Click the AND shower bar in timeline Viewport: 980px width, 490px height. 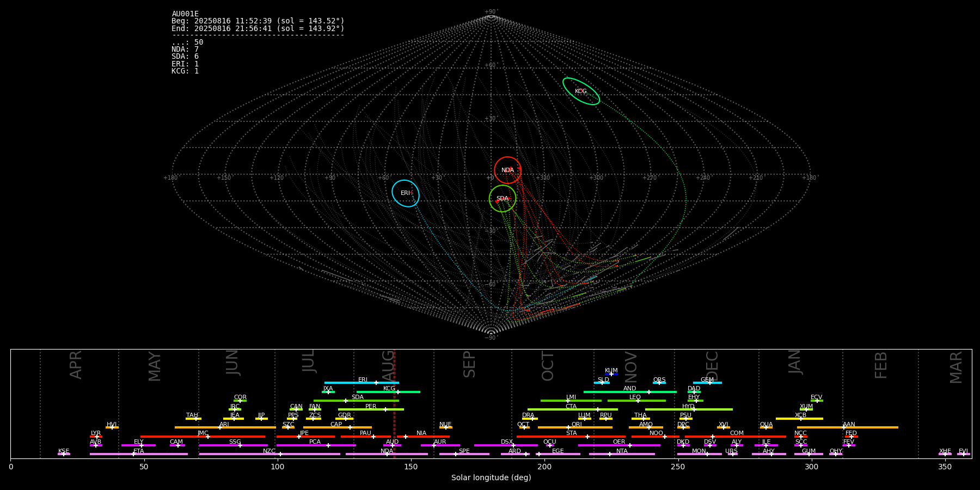pyautogui.click(x=630, y=391)
